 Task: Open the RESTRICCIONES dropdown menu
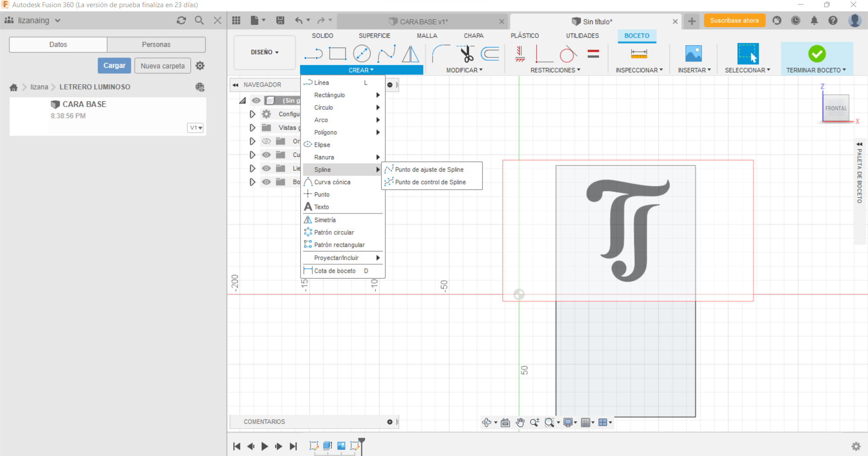point(555,70)
